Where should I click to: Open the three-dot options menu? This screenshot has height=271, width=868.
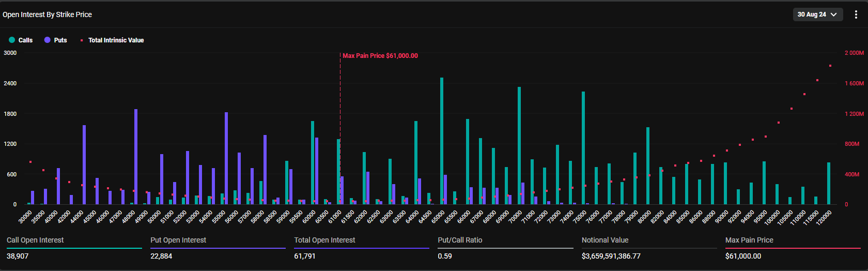(856, 14)
